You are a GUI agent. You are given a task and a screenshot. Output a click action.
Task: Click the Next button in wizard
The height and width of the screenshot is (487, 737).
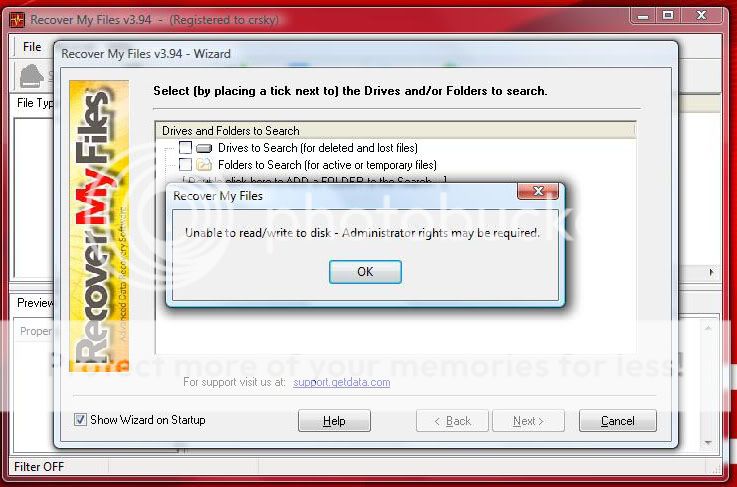click(x=528, y=421)
